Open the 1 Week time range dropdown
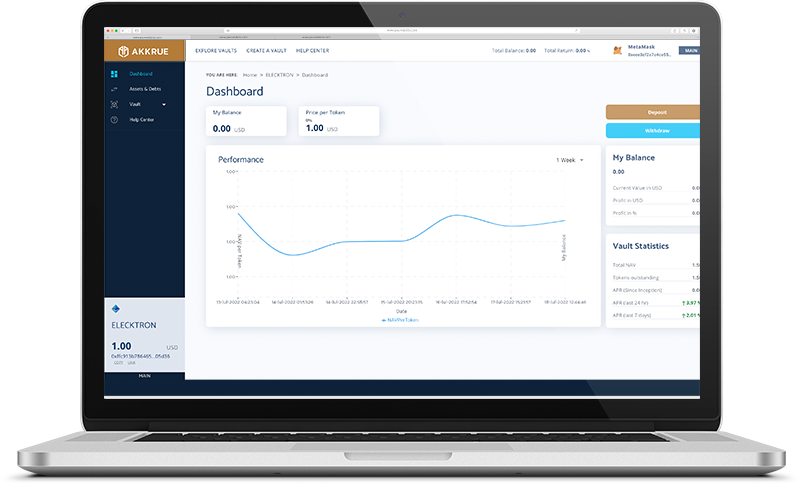This screenshot has height=484, width=800. [570, 160]
